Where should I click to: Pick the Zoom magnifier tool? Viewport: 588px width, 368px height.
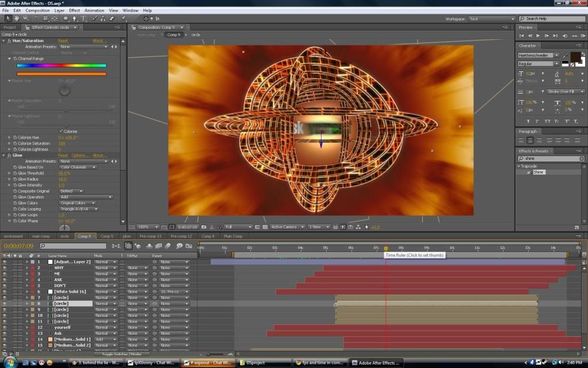click(26, 18)
